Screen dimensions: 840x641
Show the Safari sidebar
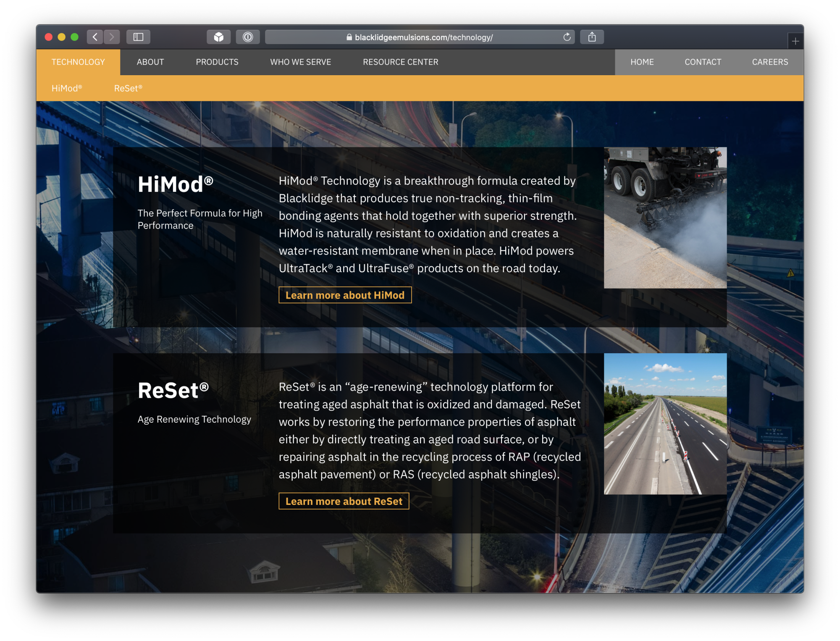click(x=138, y=37)
